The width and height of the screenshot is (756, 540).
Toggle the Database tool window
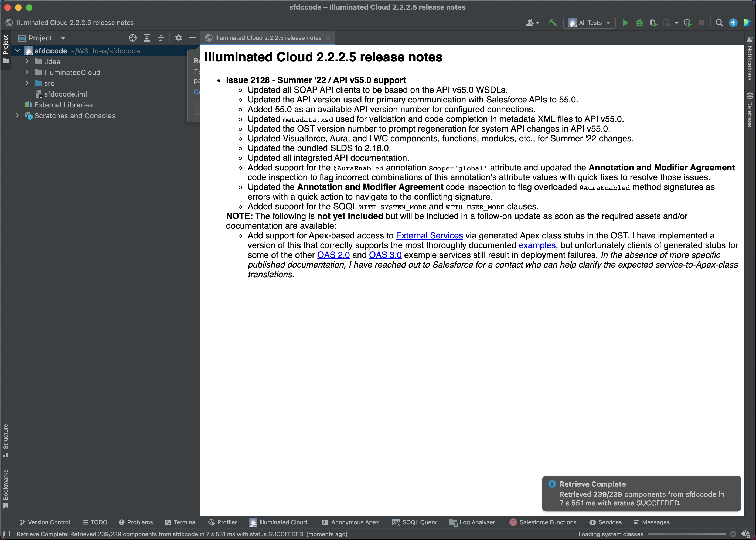pyautogui.click(x=750, y=110)
